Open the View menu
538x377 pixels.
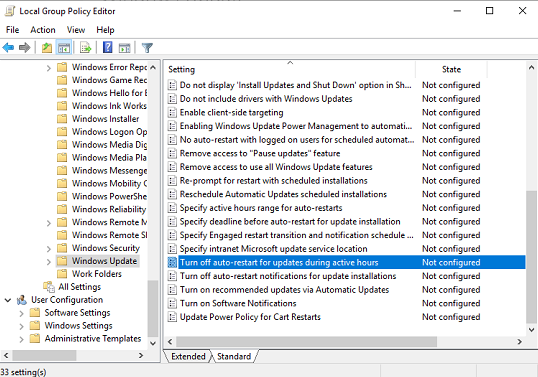click(x=76, y=30)
